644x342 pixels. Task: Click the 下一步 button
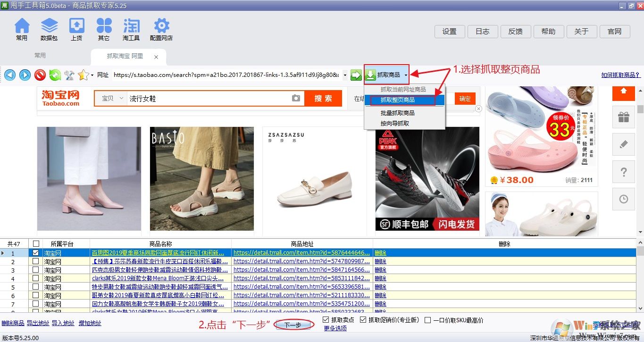tap(293, 325)
